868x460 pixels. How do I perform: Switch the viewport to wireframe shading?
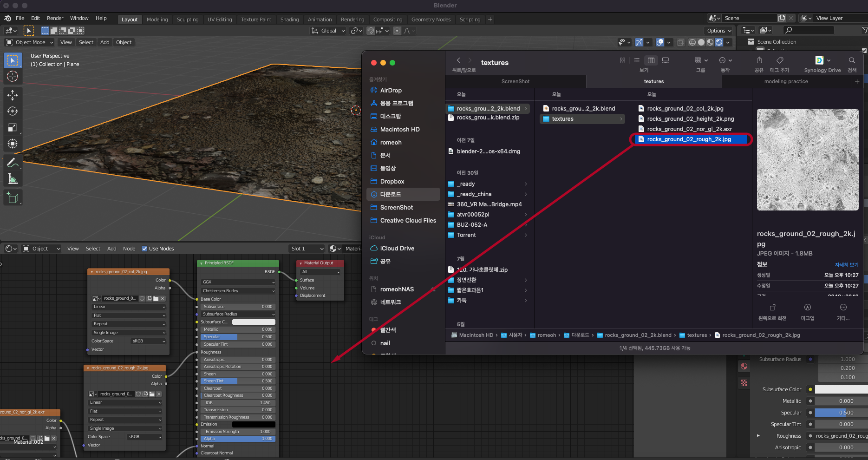point(692,42)
